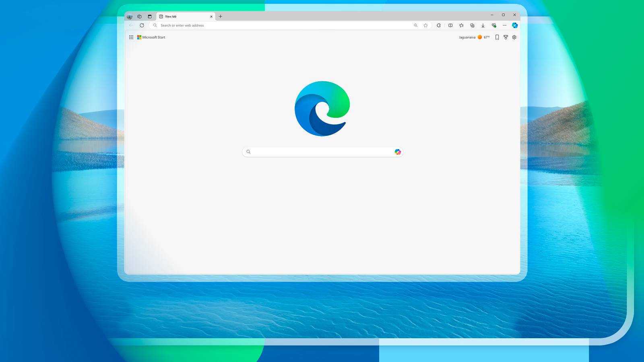Viewport: 644px width, 362px height.
Task: Toggle the Workspaces panel
Action: tap(140, 16)
